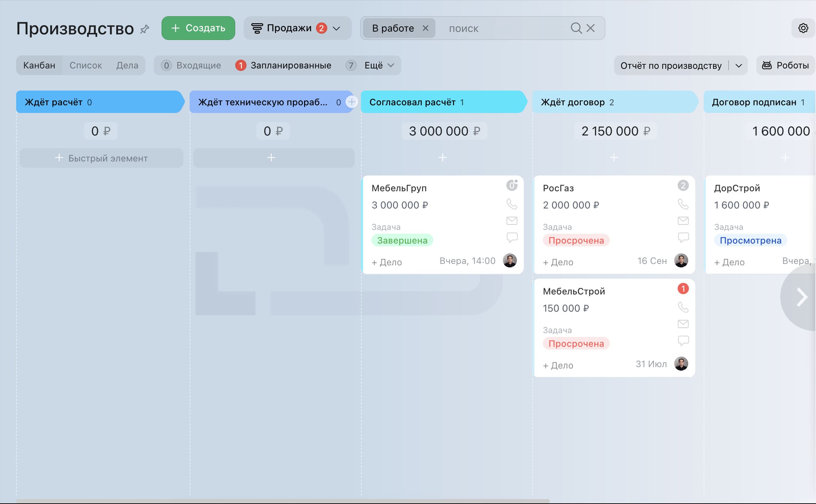The width and height of the screenshot is (816, 504).
Task: Open chat bubble on РосГаз card
Action: click(683, 238)
